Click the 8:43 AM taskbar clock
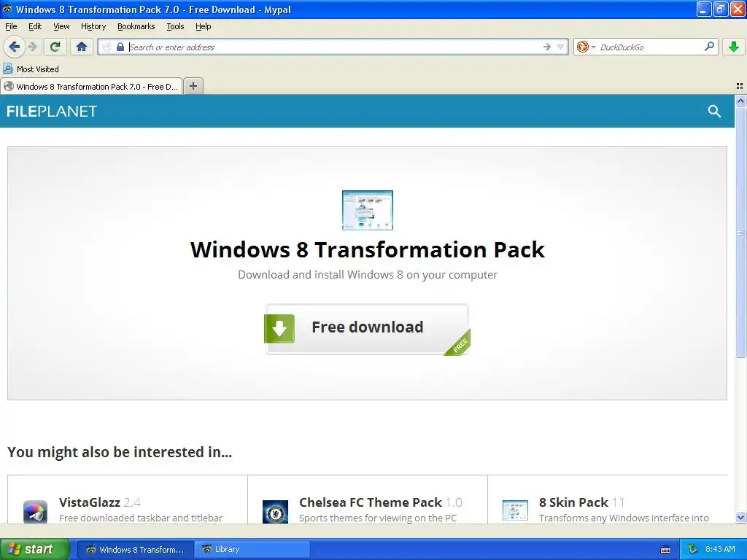The height and width of the screenshot is (560, 747). coord(720,549)
